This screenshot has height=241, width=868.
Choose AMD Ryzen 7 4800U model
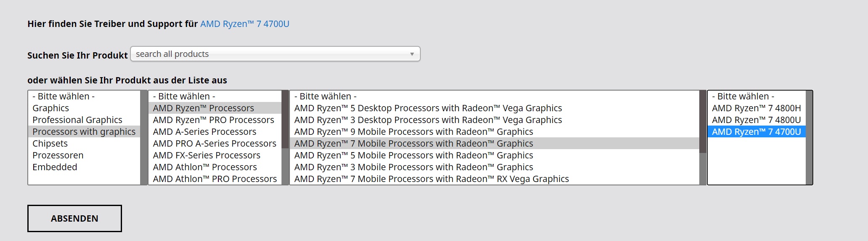tap(756, 120)
